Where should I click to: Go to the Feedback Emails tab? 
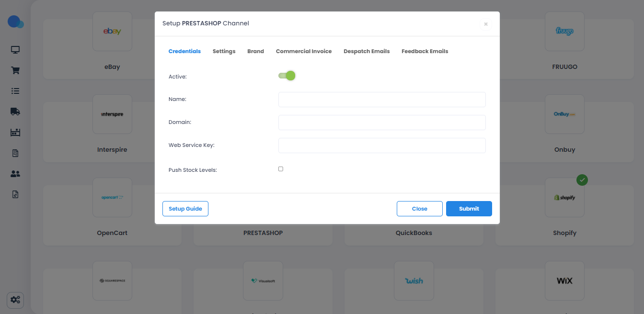(x=425, y=51)
